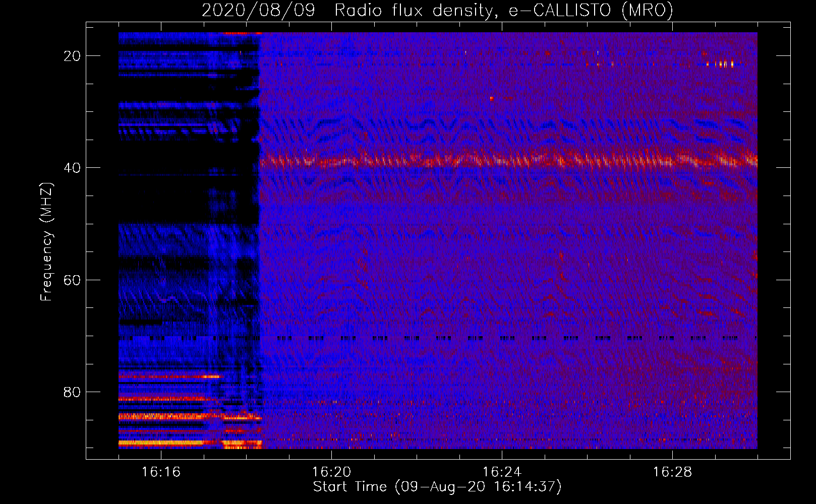Image resolution: width=816 pixels, height=504 pixels.
Task: Click the bright yellow spots near 20 MHz at right
Action: pos(720,64)
